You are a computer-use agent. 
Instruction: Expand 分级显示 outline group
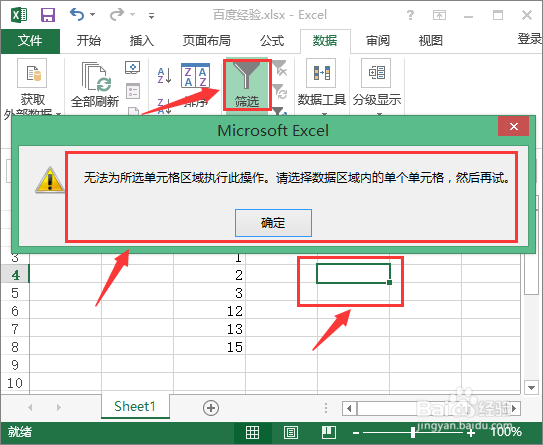377,87
